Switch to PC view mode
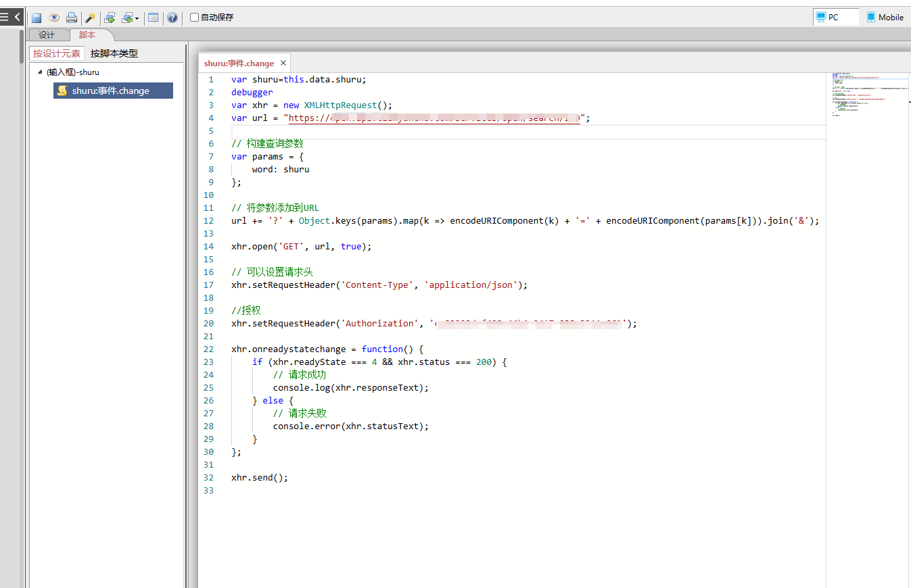This screenshot has width=911, height=588. 835,17
